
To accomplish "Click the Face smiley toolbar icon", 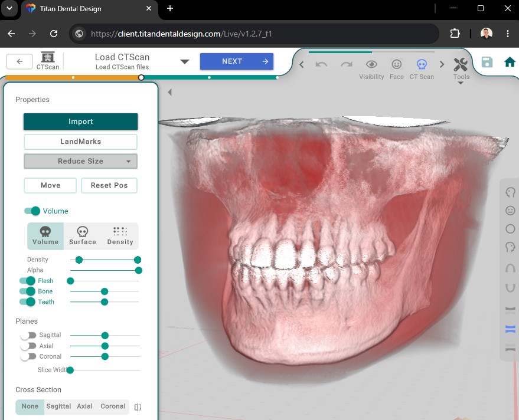I will (x=397, y=64).
